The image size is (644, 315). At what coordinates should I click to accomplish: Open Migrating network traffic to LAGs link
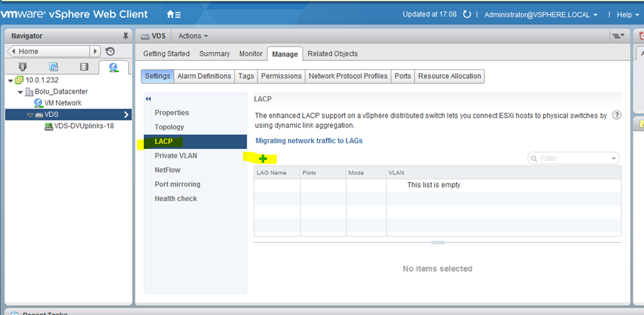(x=309, y=141)
